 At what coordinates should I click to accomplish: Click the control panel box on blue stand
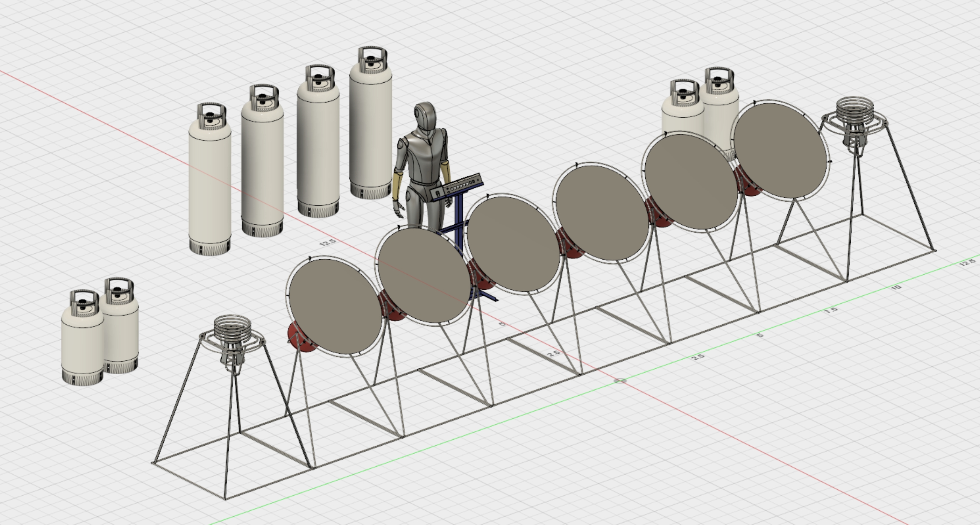(x=457, y=186)
